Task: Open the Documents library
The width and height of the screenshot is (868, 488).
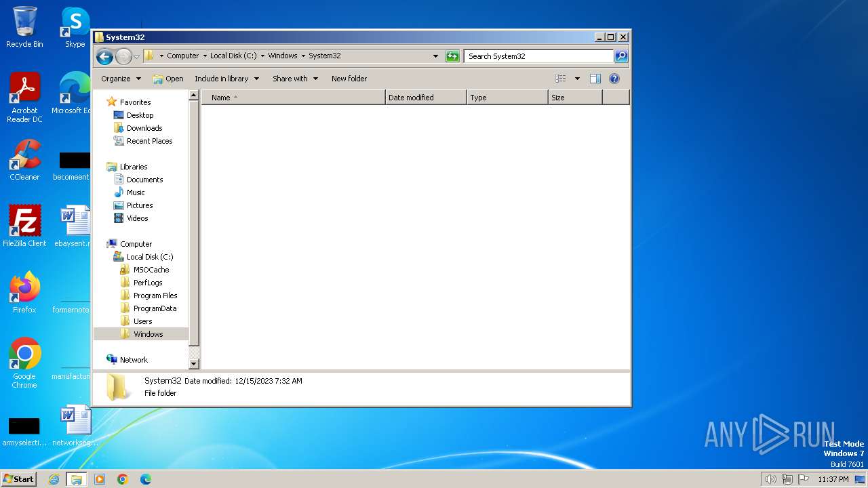Action: [144, 180]
